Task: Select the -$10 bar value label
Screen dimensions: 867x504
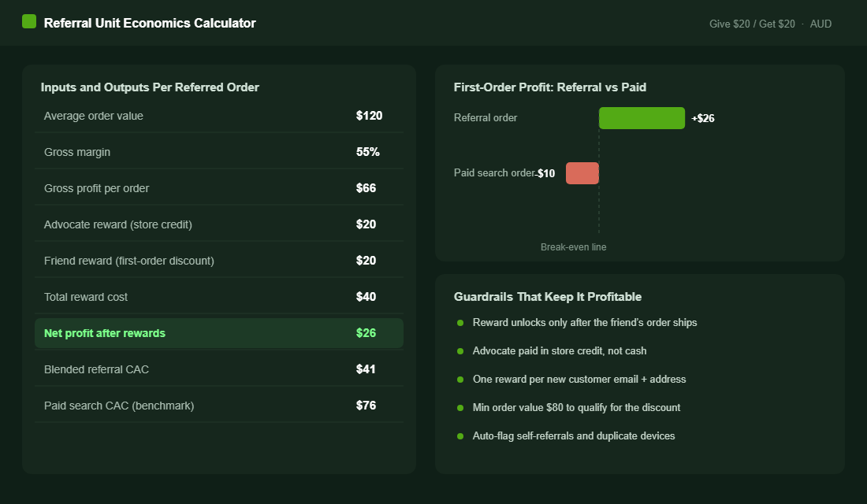Action: tap(545, 173)
